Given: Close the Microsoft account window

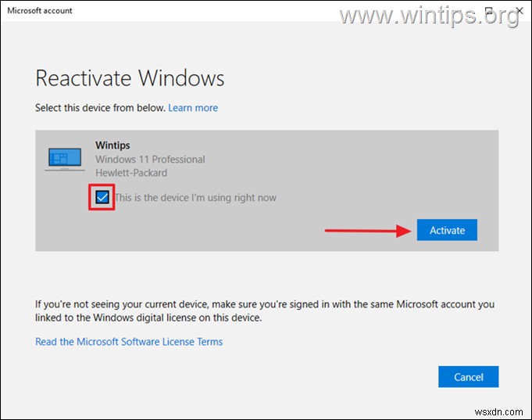Looking at the screenshot, I should coord(520,11).
